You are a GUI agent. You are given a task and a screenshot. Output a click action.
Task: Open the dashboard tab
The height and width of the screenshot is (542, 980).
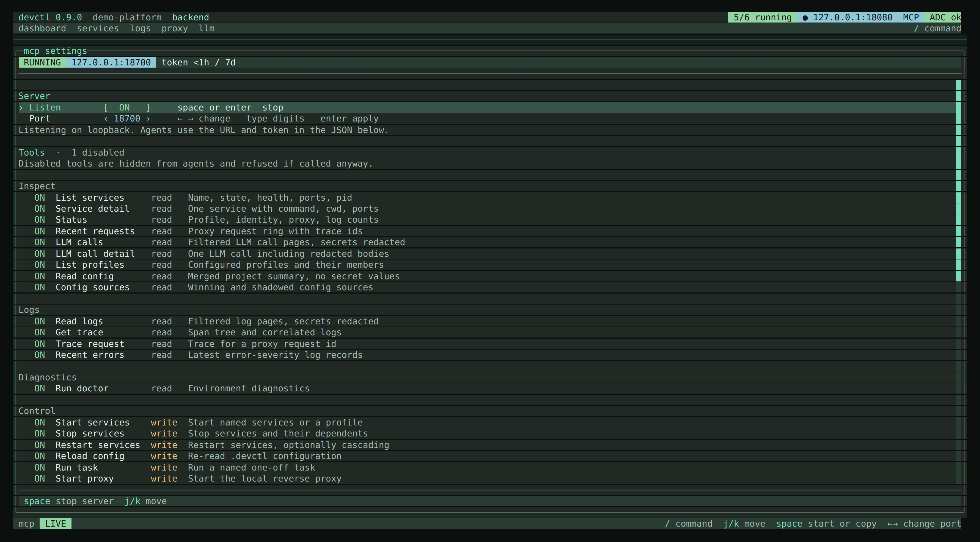[42, 29]
